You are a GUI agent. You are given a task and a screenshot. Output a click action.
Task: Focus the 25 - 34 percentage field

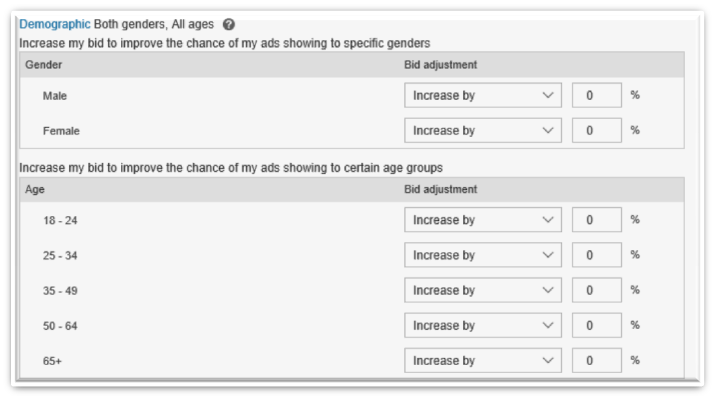point(596,255)
